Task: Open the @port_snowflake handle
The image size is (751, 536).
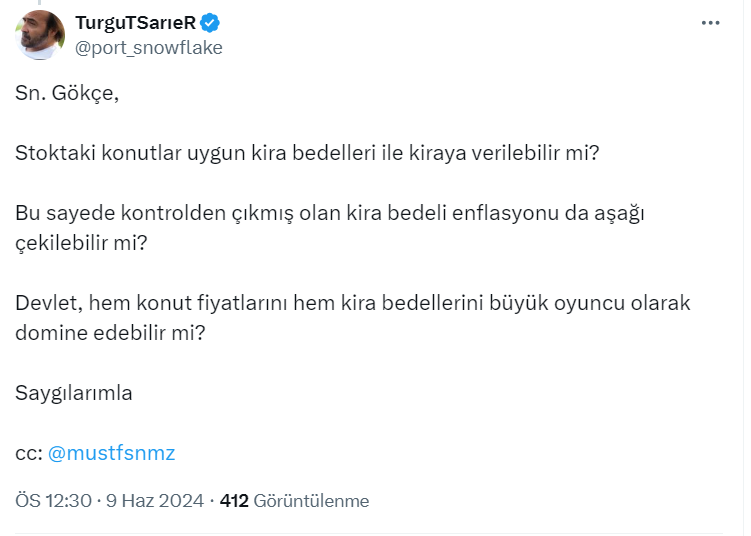Action: (149, 47)
